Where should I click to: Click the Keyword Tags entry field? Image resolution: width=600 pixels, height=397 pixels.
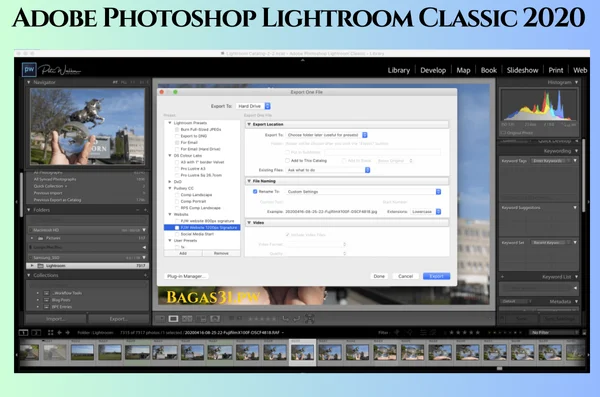(550, 161)
